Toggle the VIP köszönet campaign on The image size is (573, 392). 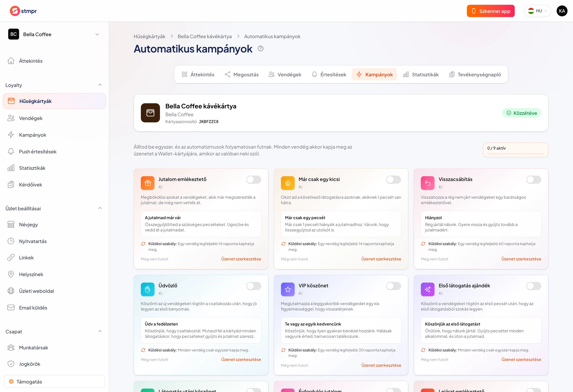coord(394,286)
